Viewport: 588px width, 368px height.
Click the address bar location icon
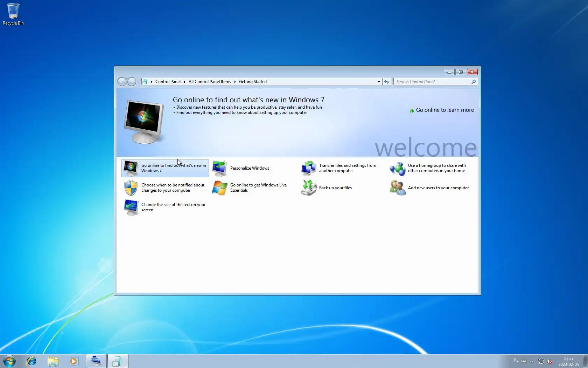tap(145, 82)
